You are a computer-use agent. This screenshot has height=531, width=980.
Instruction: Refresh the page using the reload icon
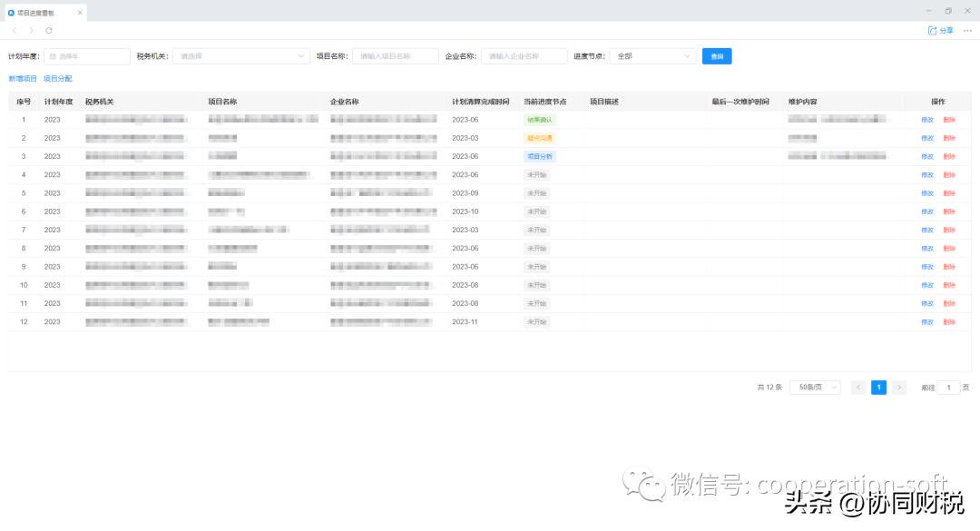51,30
